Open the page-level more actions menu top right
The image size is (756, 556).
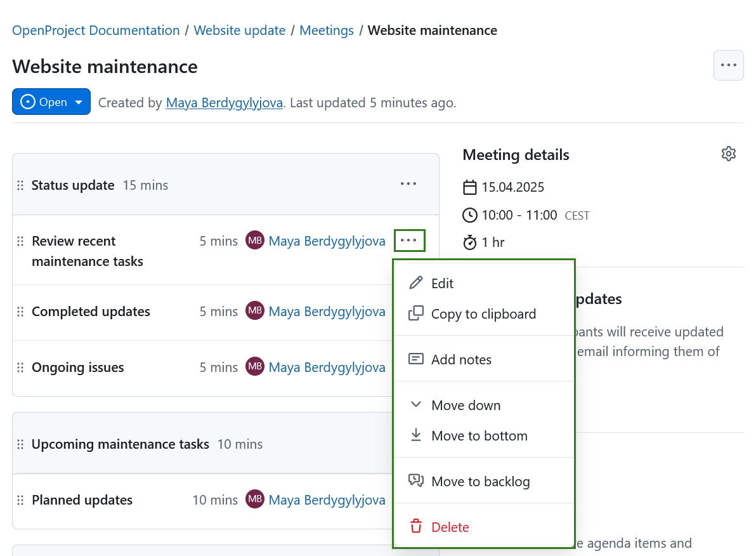click(728, 65)
